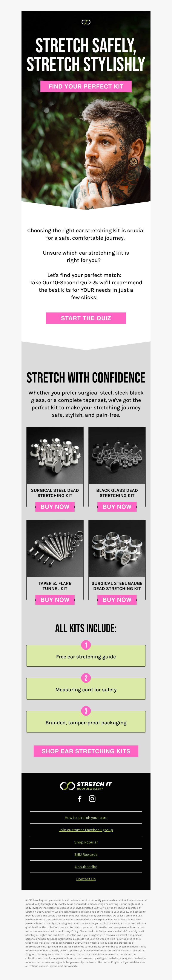The height and width of the screenshot is (980, 172).
Task: Buy the Taper & Flare Tunnel Kit
Action: 55,600
